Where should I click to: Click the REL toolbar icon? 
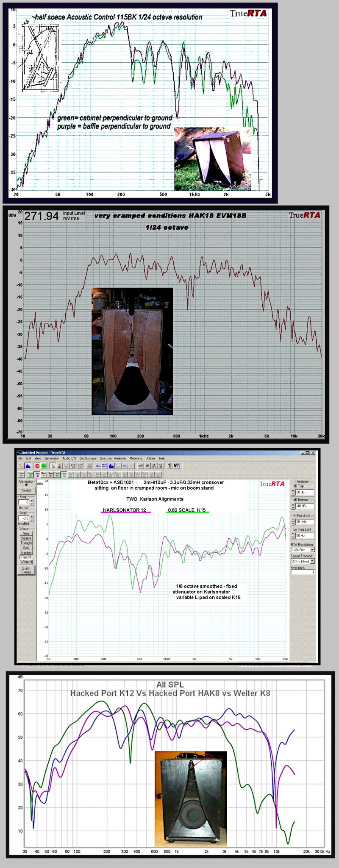tap(97, 465)
